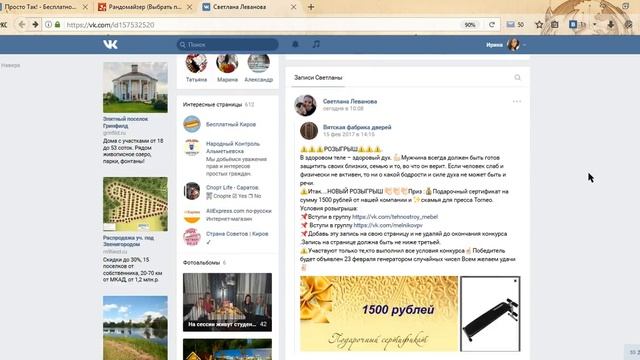Click the Бесплатный Киров page avatar
The height and width of the screenshot is (360, 640).
(x=192, y=124)
